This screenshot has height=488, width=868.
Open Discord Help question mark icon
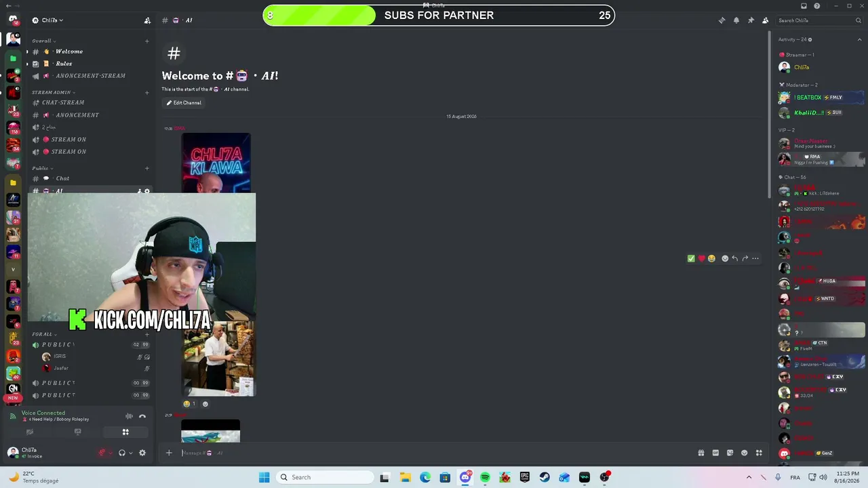click(817, 6)
